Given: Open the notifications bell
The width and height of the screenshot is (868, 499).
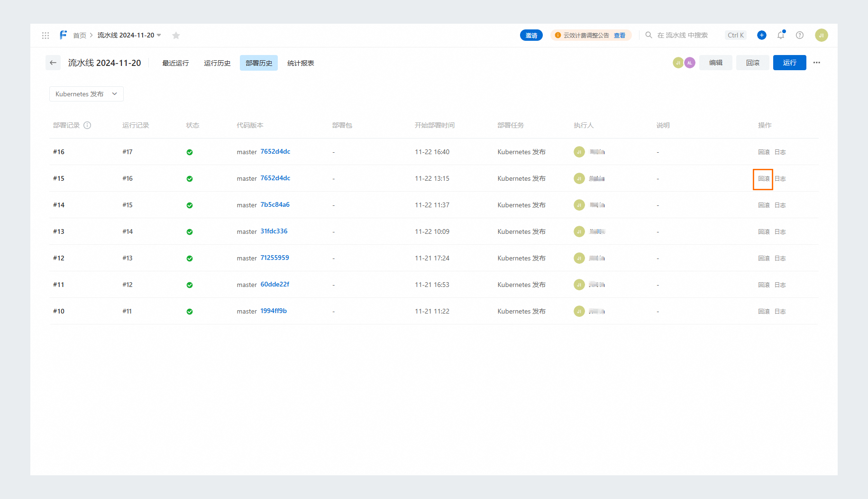Looking at the screenshot, I should 781,35.
